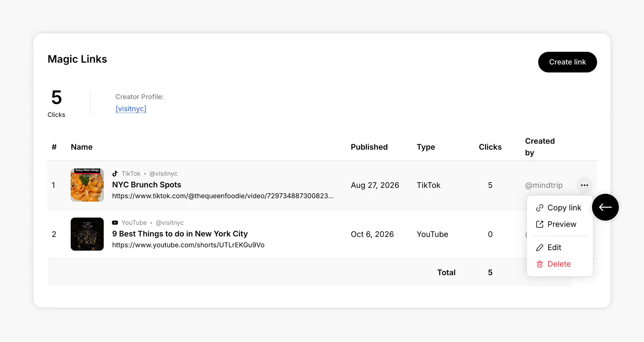Click the Clicks column header
The width and height of the screenshot is (644, 342).
(490, 147)
